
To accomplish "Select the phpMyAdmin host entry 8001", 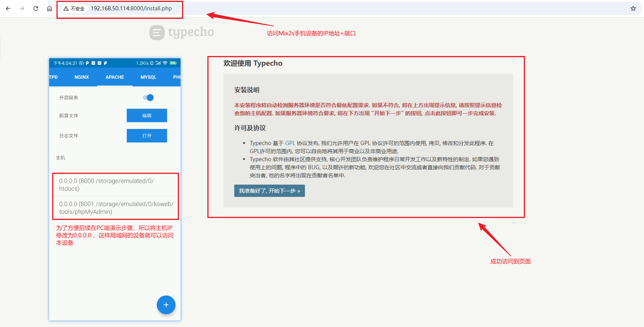I will [x=115, y=208].
